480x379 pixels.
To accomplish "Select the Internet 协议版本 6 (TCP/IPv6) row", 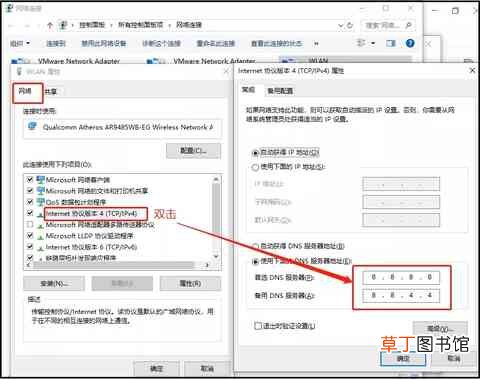I will point(91,247).
